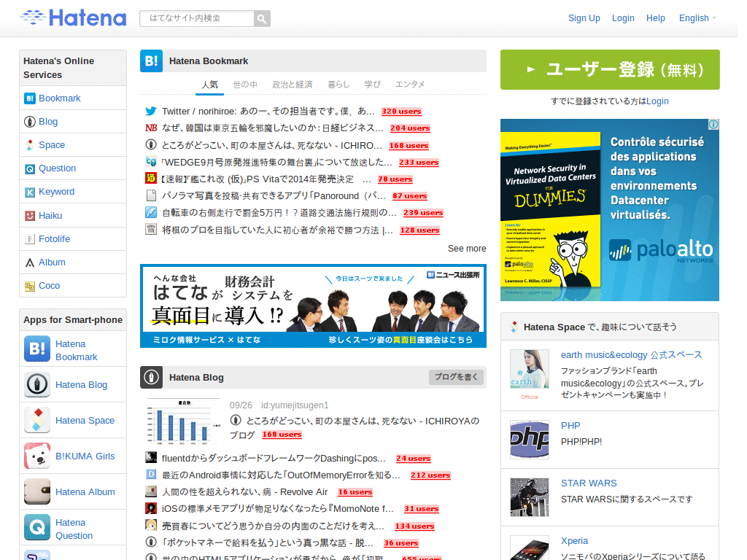Viewport: 747px width, 560px height.
Task: Open the Panoround panorama app entry
Action: (274, 195)
